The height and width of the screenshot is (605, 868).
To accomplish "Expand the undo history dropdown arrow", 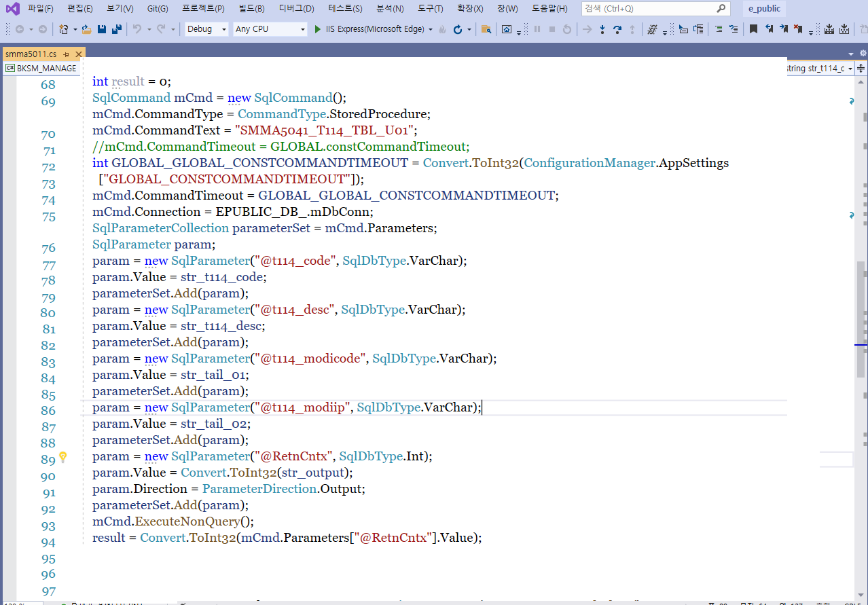I will tap(149, 29).
